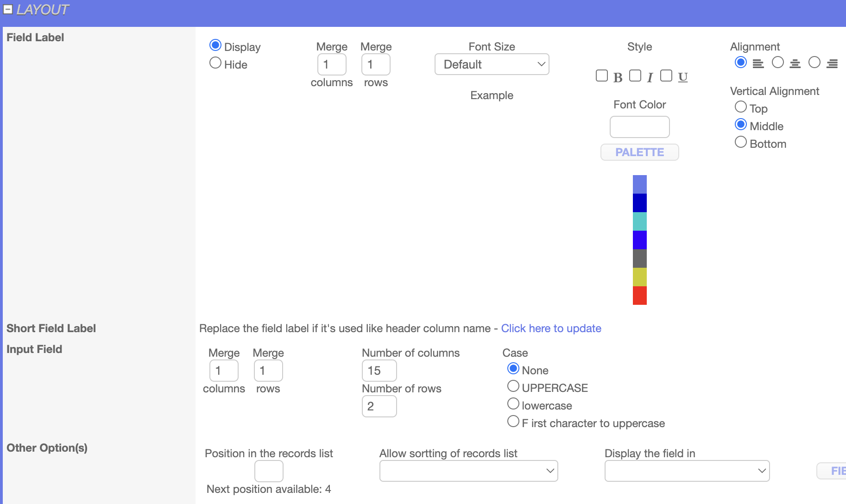Select center alignment icon option
Image resolution: width=846 pixels, height=504 pixels.
(x=777, y=63)
